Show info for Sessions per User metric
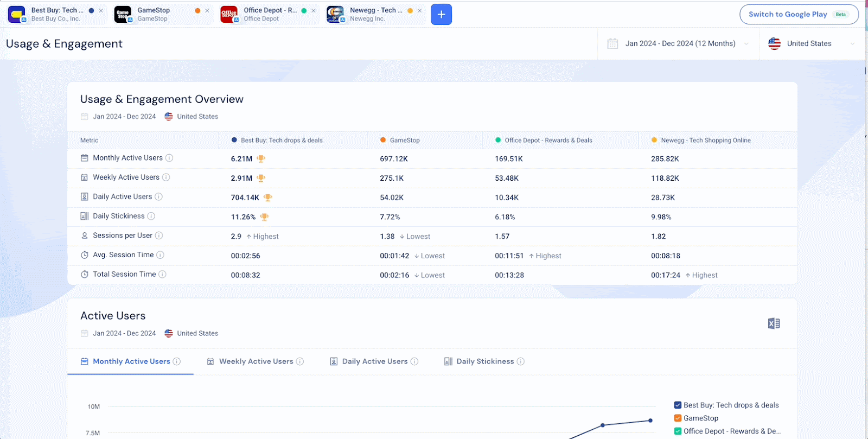 [x=159, y=236]
